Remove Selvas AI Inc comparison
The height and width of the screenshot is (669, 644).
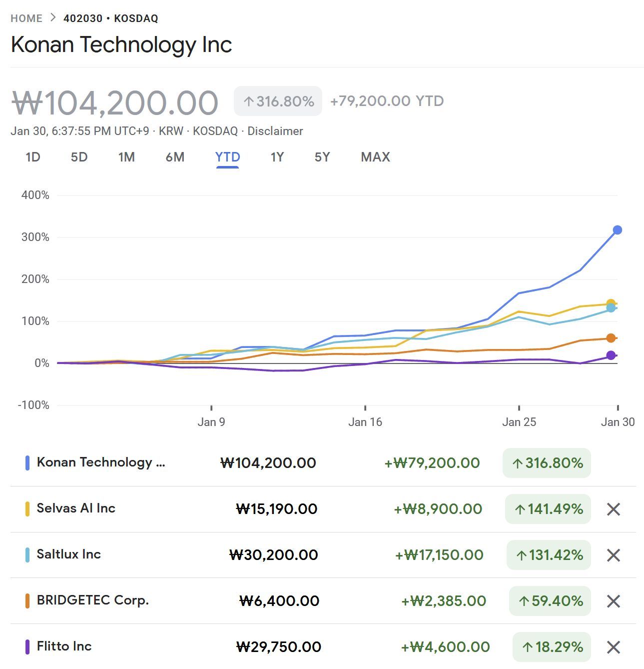[613, 509]
